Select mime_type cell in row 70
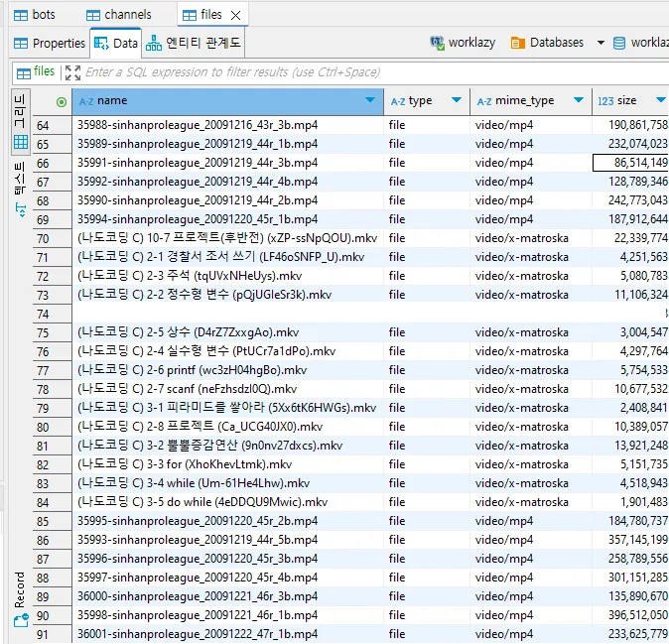This screenshot has width=669, height=644. click(531, 238)
